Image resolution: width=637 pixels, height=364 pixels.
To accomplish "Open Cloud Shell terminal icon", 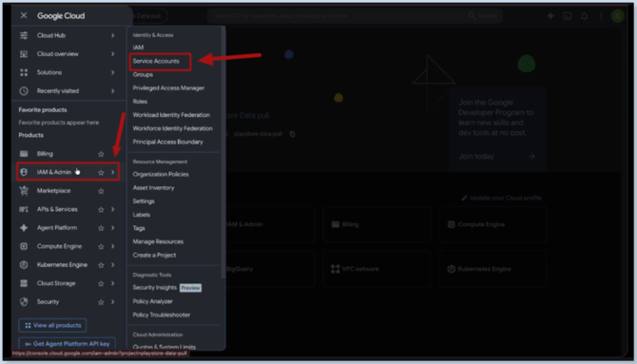I will coord(568,16).
